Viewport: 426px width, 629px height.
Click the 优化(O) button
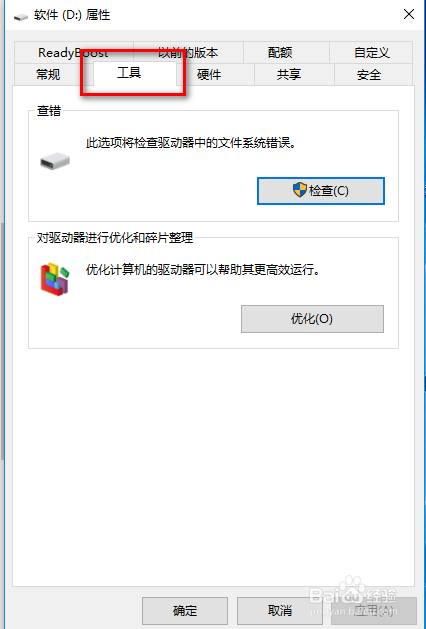(312, 319)
